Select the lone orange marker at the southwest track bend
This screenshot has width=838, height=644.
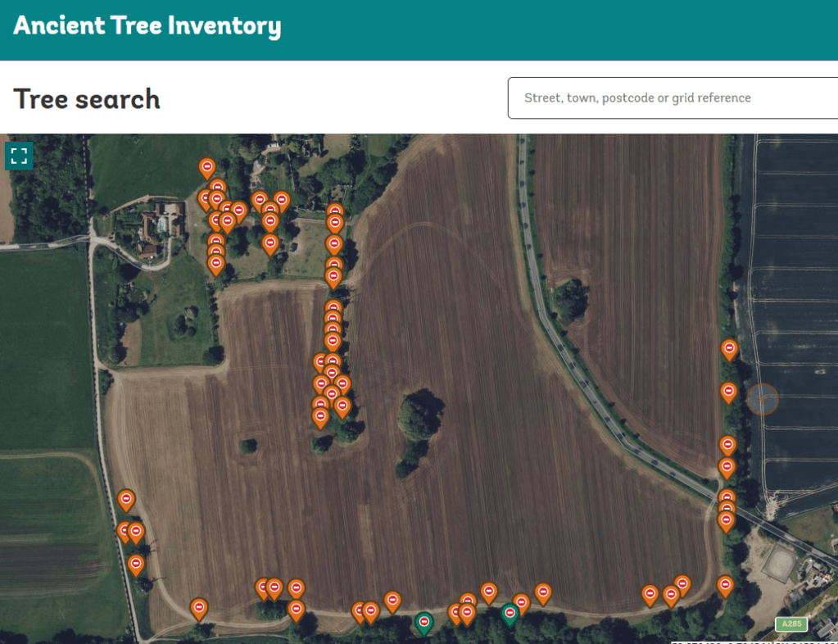point(198,608)
